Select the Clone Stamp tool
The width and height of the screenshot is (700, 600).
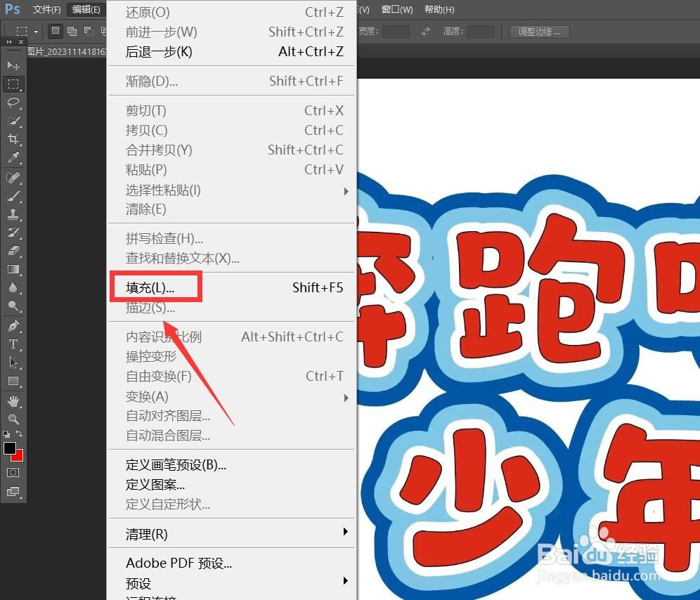tap(13, 214)
